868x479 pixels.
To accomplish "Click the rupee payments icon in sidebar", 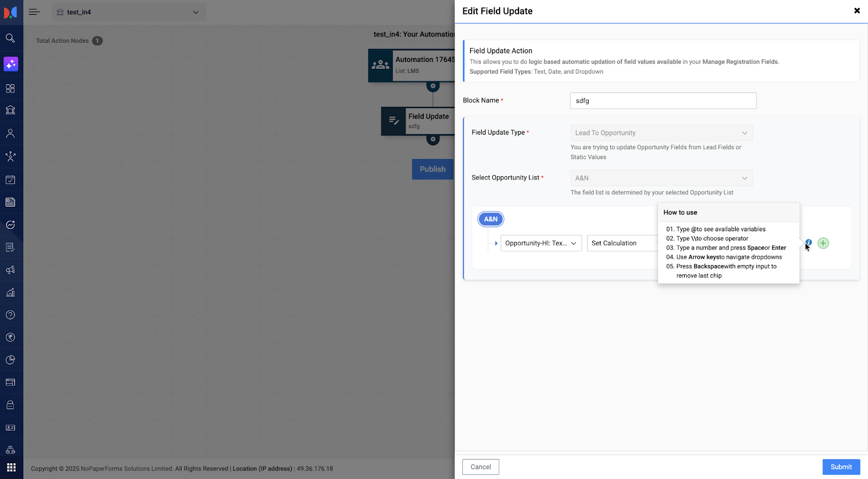I will pos(10,337).
